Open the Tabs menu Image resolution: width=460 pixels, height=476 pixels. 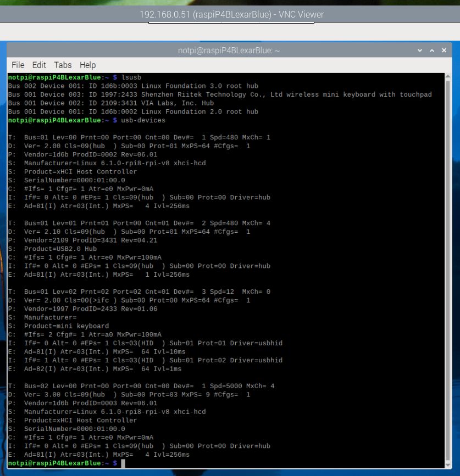(x=63, y=65)
